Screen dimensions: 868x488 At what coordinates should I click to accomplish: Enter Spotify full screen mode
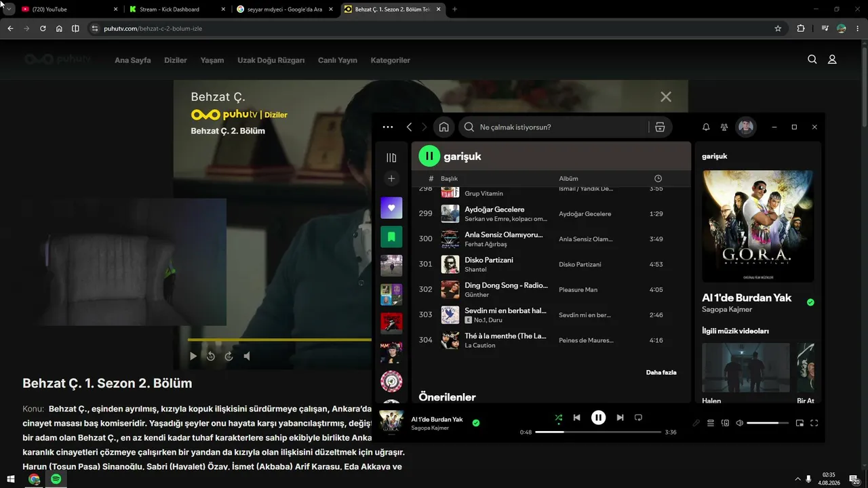[814, 423]
